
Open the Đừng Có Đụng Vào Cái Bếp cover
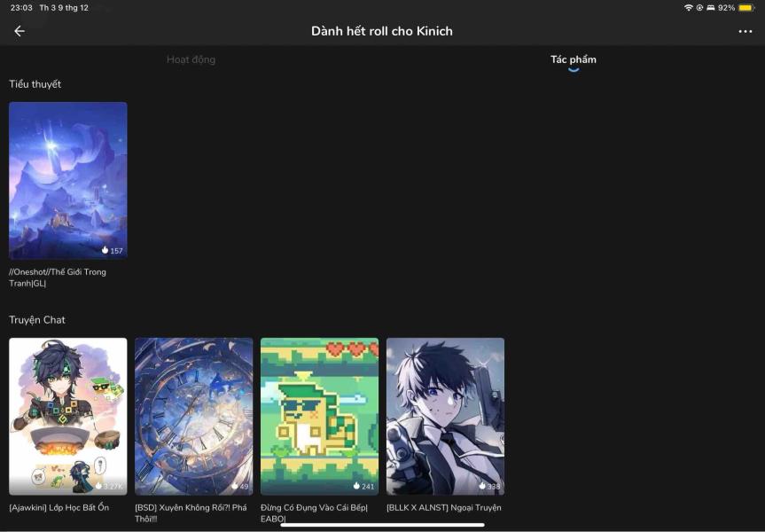tap(320, 417)
